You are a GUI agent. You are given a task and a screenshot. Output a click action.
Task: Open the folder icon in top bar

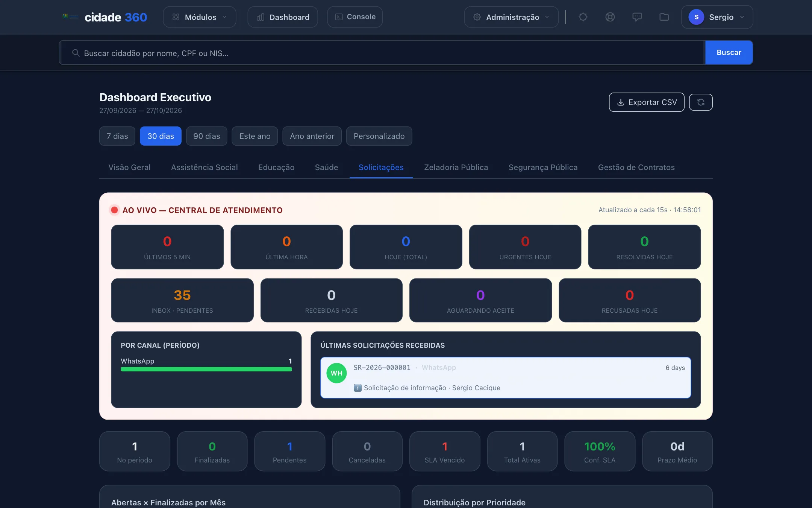664,17
